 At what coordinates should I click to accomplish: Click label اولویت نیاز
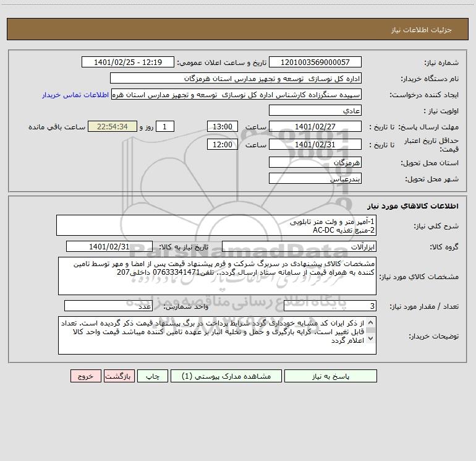[x=441, y=111]
